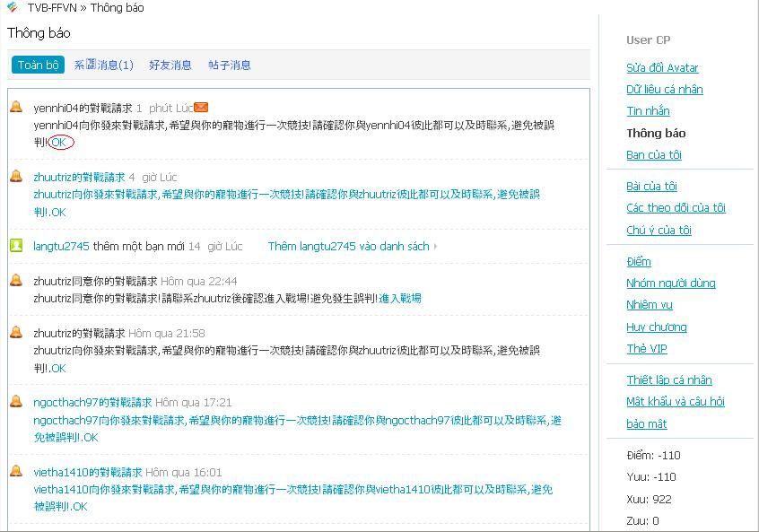Viewport: 759px width, 532px height.
Task: Open the 系統消息(1) tab
Action: (x=103, y=65)
